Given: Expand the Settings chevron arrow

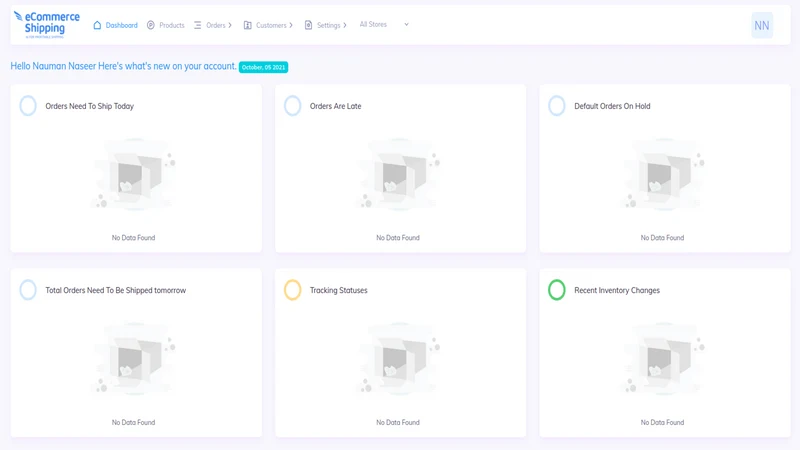Looking at the screenshot, I should [344, 25].
